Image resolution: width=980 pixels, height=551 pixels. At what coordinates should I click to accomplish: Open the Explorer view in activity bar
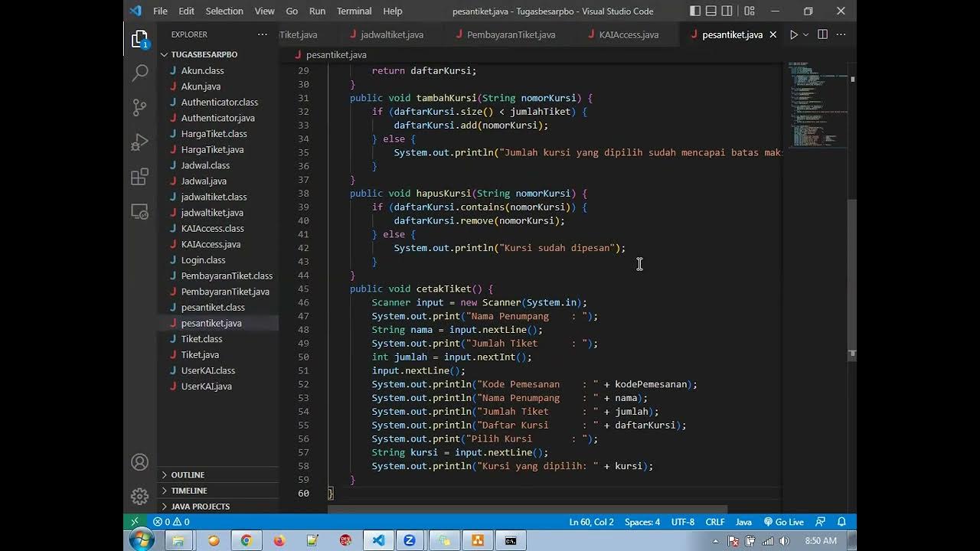coord(139,39)
